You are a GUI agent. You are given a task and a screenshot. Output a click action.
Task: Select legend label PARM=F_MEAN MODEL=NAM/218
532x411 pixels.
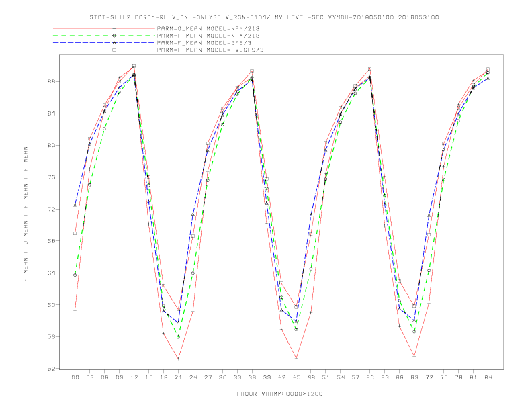coord(208,36)
